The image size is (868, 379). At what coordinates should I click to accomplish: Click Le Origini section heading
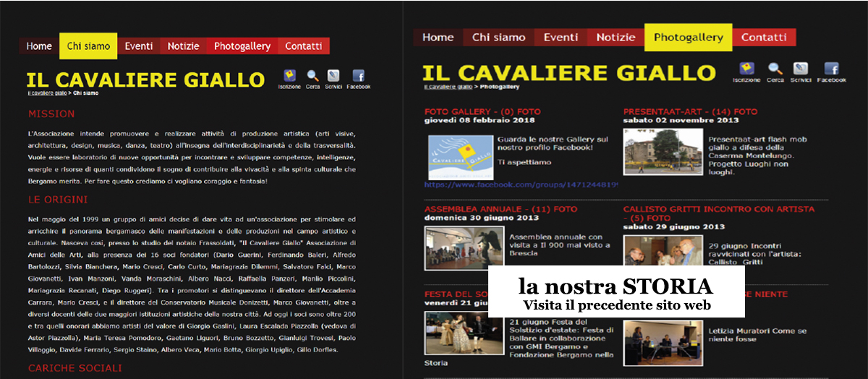pyautogui.click(x=58, y=200)
